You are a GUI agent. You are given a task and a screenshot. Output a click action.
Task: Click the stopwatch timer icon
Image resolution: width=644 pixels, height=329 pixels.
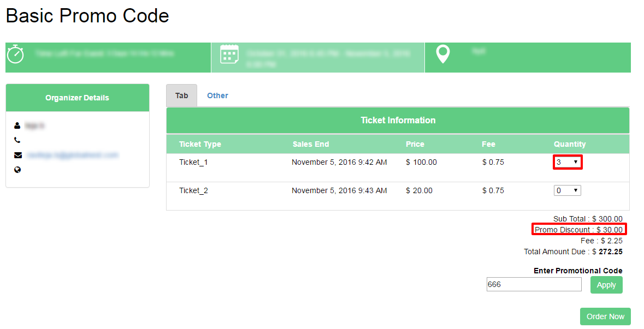(x=16, y=54)
